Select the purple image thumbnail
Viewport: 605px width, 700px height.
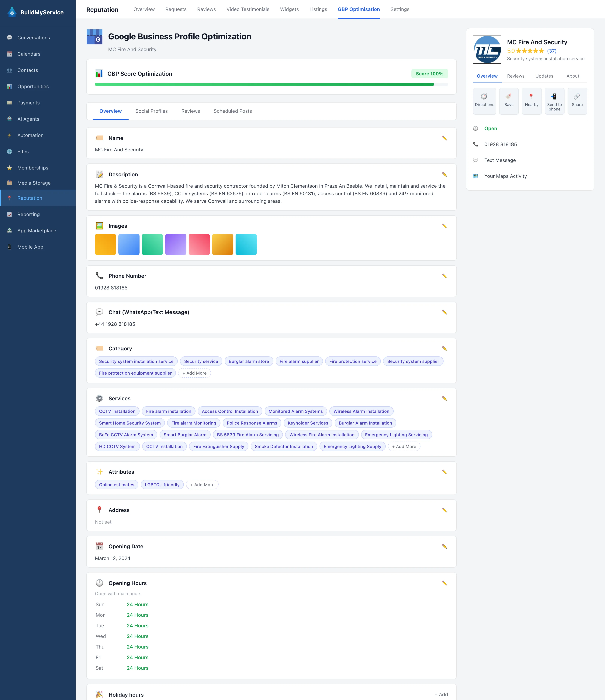coord(176,244)
